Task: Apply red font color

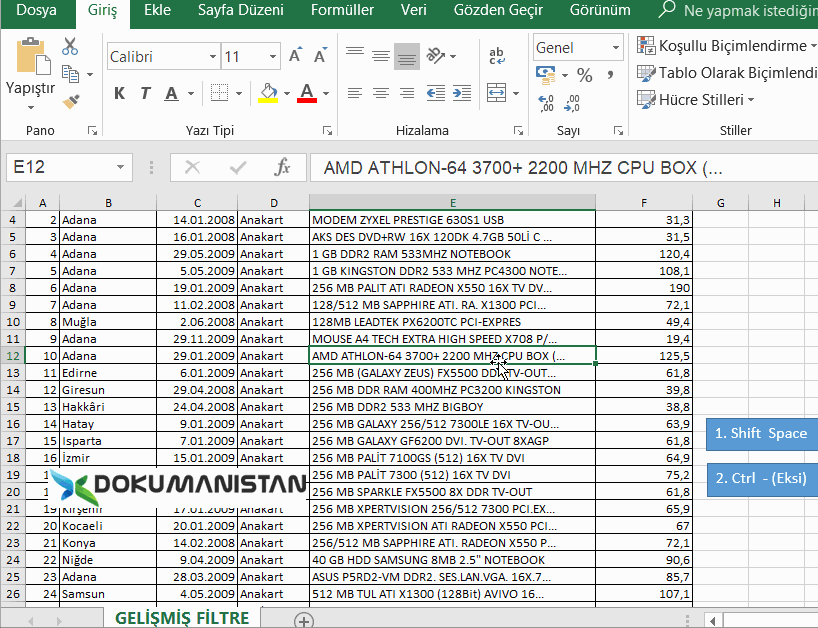Action: (x=307, y=93)
